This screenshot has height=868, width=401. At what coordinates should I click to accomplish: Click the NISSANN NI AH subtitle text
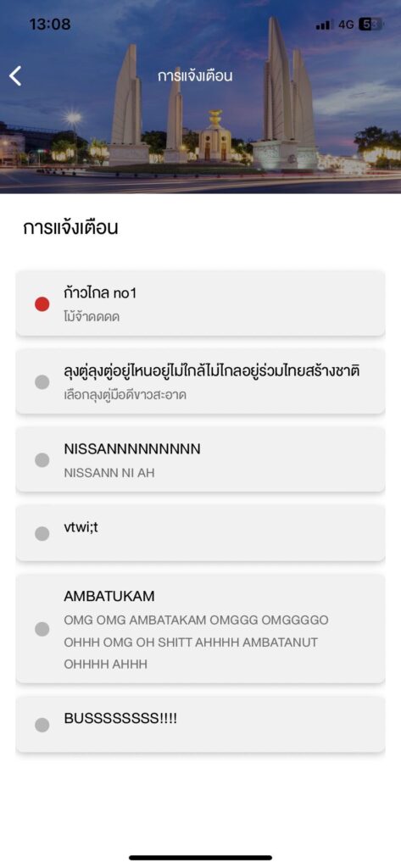click(x=109, y=473)
